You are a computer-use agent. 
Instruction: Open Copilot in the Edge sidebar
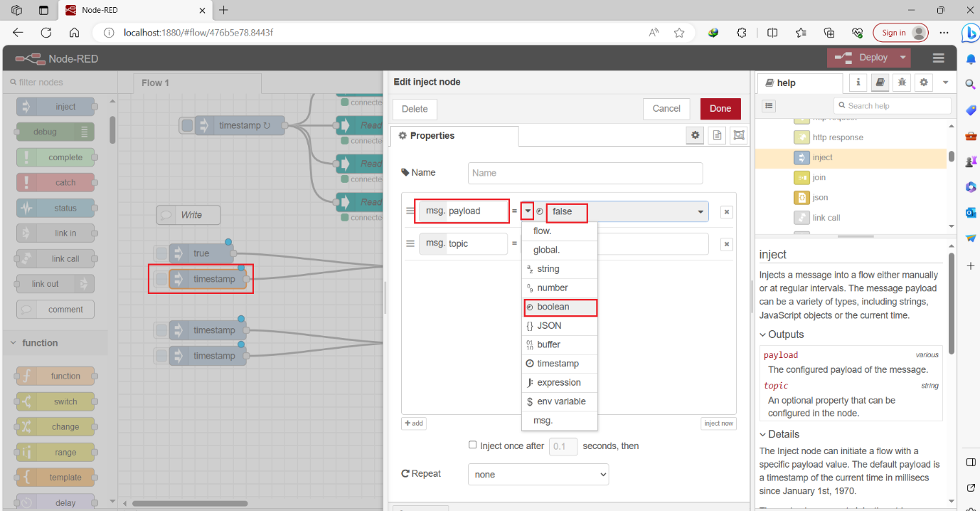pyautogui.click(x=971, y=33)
